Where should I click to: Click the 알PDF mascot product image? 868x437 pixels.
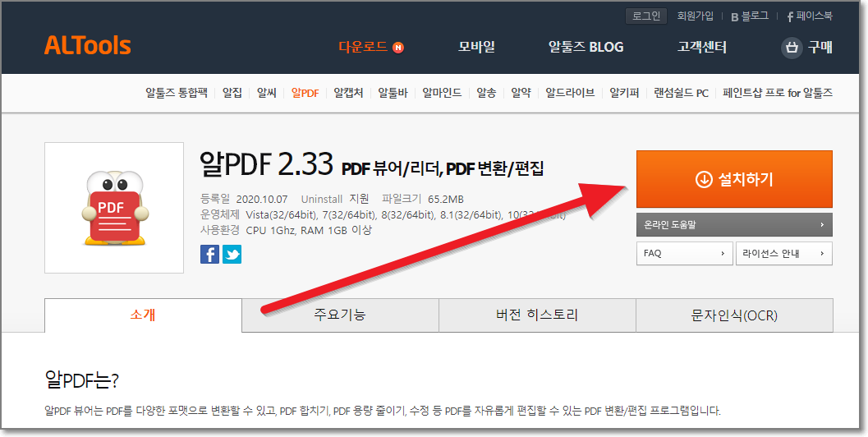coord(114,208)
